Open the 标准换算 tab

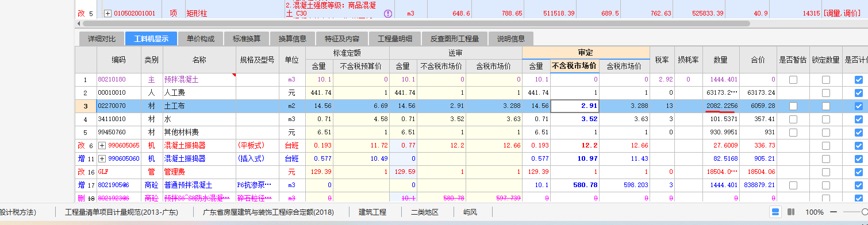click(x=247, y=39)
